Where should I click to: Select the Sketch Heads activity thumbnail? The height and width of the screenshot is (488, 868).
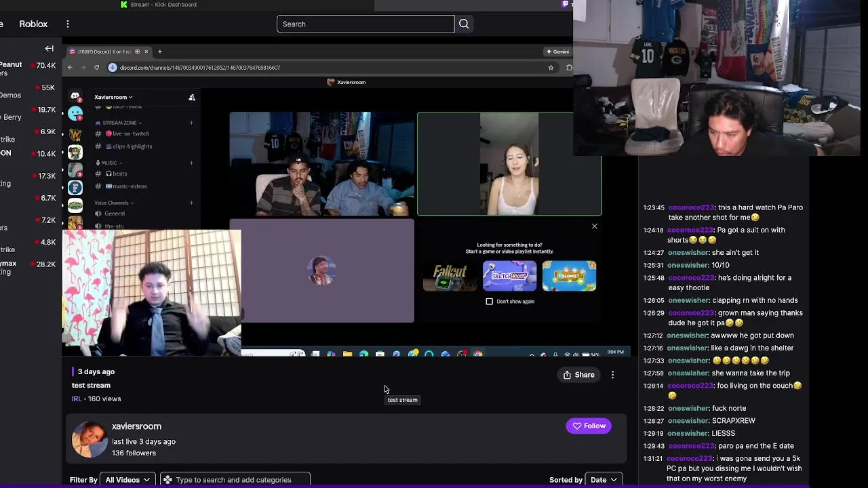point(509,276)
